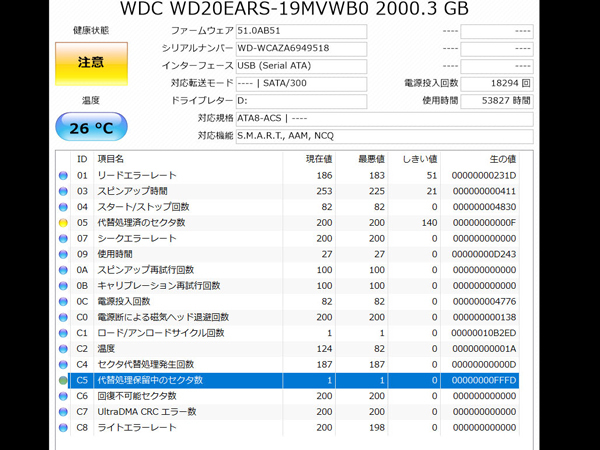Click the blue status icon for ID 04
Image resolution: width=600 pixels, height=450 pixels.
coord(63,207)
